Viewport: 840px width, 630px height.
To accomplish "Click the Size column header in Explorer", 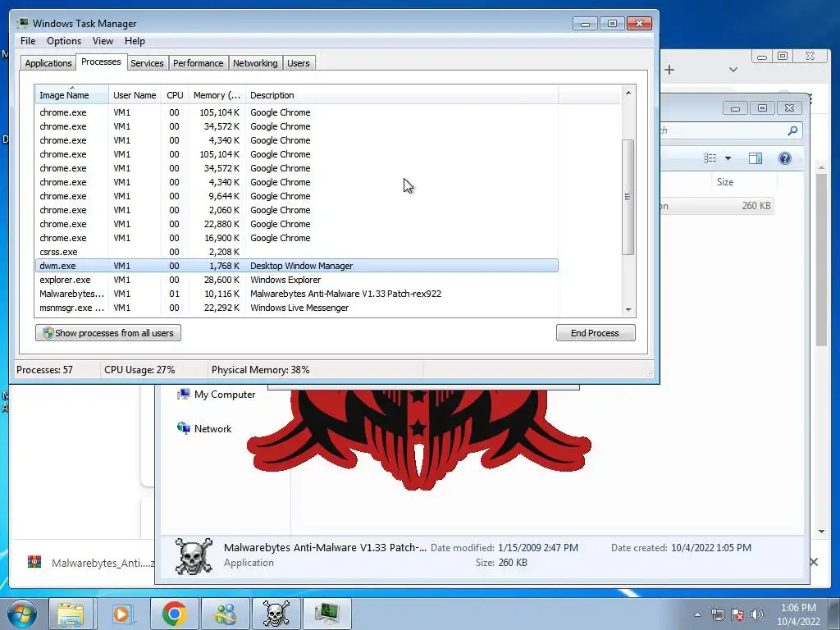I will click(725, 181).
